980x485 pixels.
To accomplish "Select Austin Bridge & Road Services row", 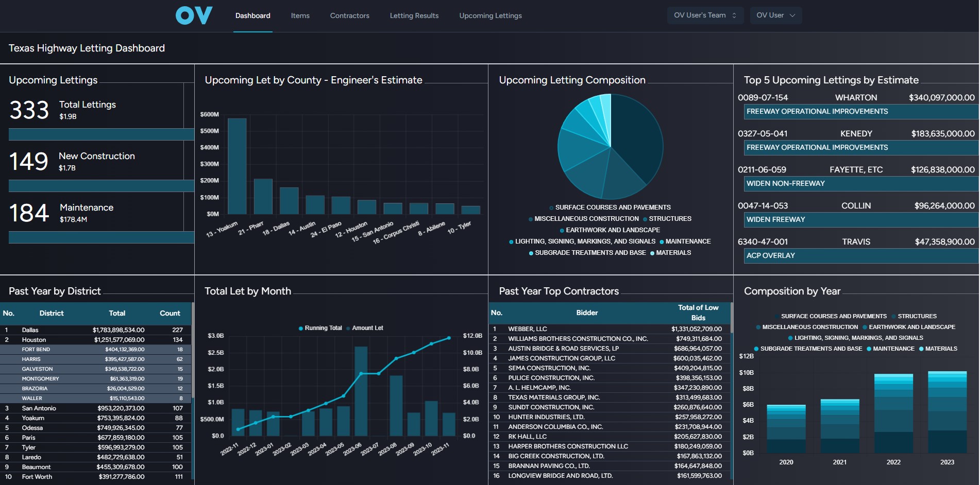I will (x=609, y=349).
